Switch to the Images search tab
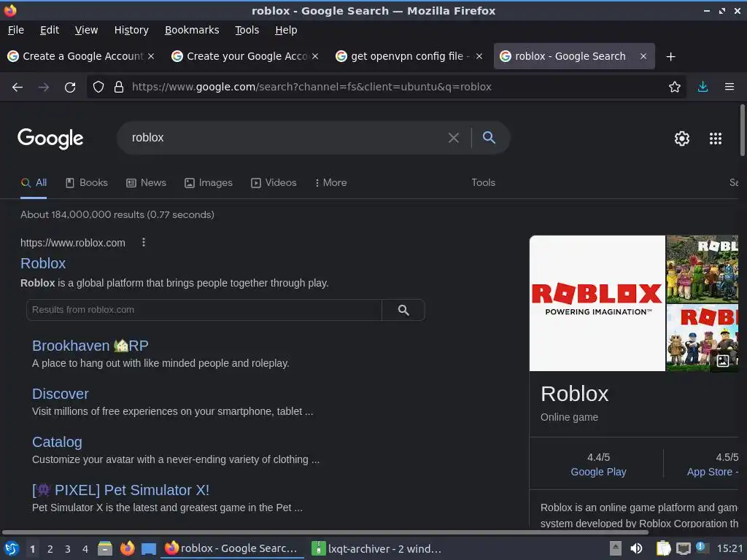This screenshot has width=747, height=560. point(209,183)
